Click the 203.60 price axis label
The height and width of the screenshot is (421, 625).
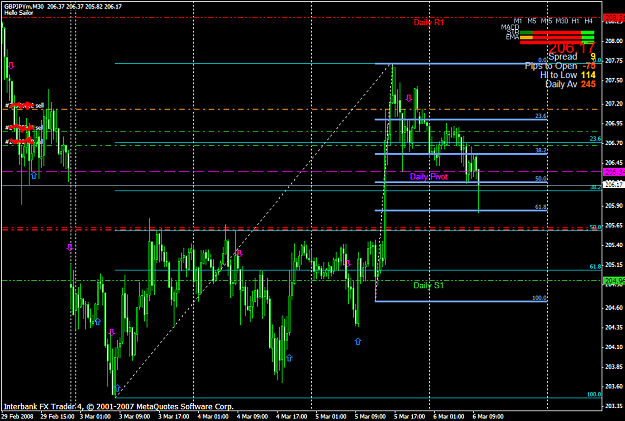click(614, 386)
